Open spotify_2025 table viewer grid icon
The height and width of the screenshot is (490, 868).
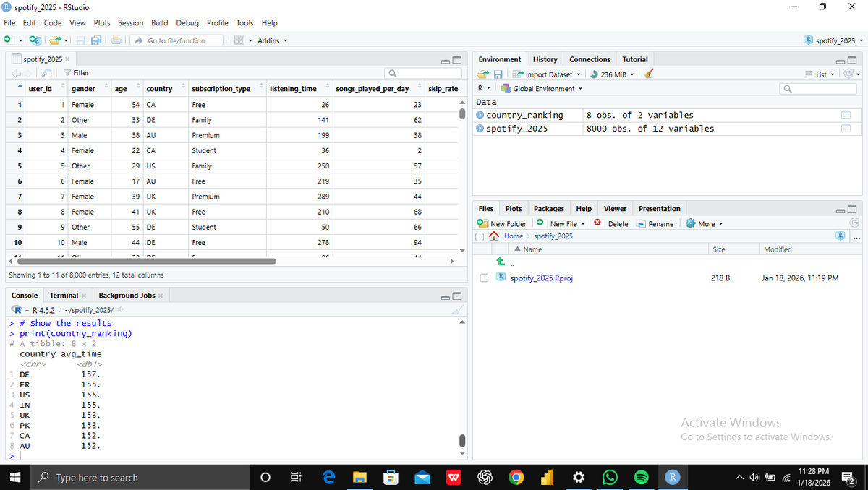pyautogui.click(x=846, y=129)
